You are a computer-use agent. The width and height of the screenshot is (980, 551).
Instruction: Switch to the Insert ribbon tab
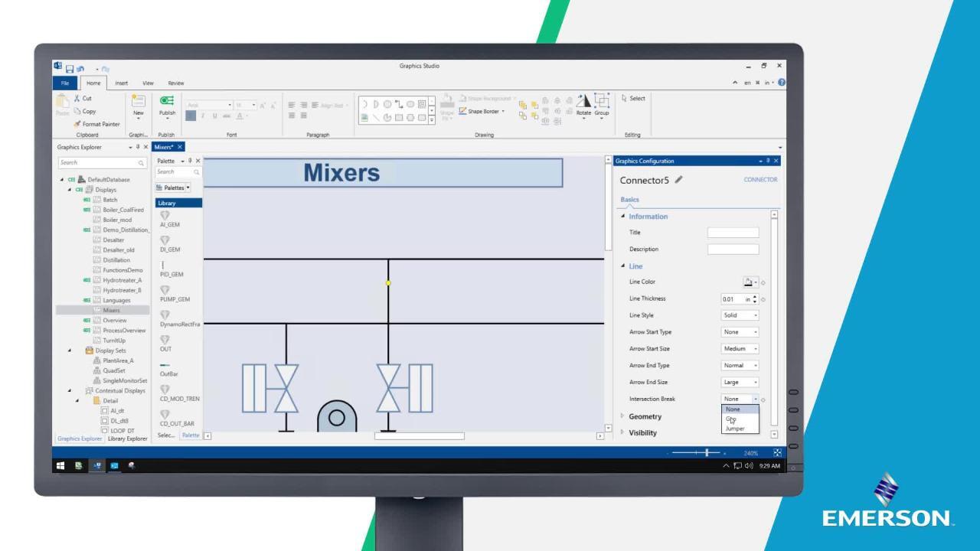tap(121, 83)
